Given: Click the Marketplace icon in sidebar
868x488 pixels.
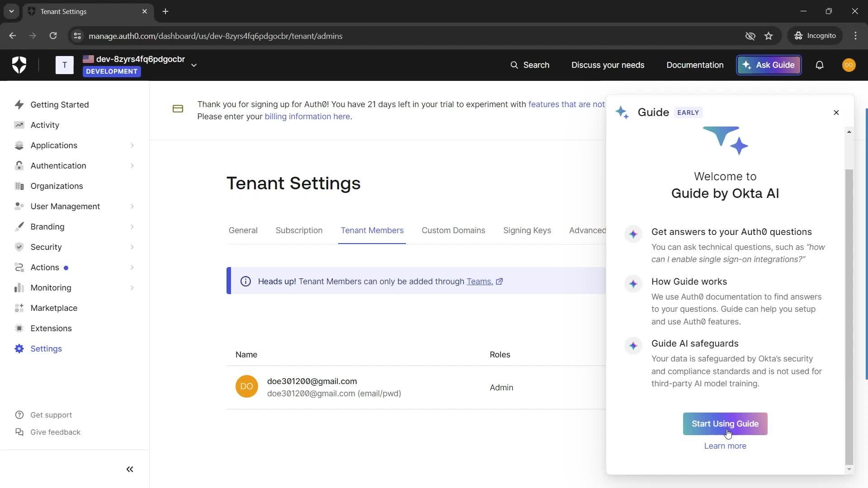Looking at the screenshot, I should pos(19,308).
